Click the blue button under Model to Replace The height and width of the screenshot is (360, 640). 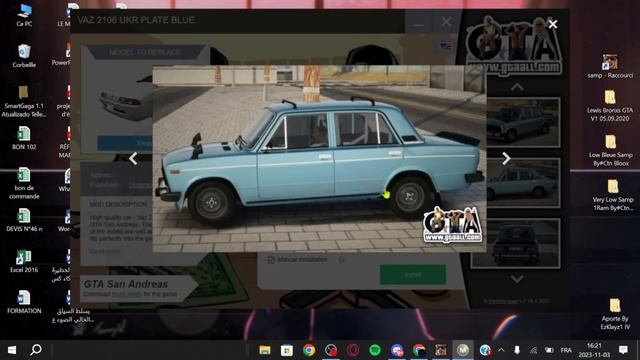pyautogui.click(x=125, y=143)
